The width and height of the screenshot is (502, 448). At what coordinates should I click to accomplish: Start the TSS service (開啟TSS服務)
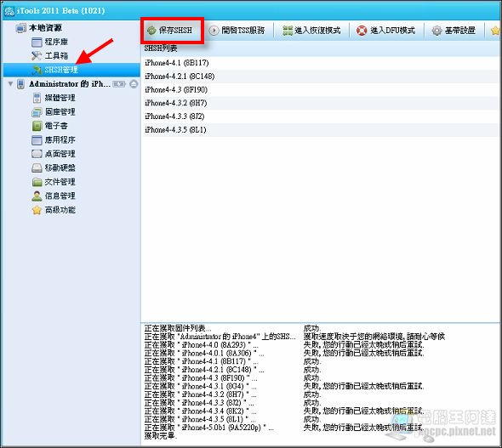237,31
